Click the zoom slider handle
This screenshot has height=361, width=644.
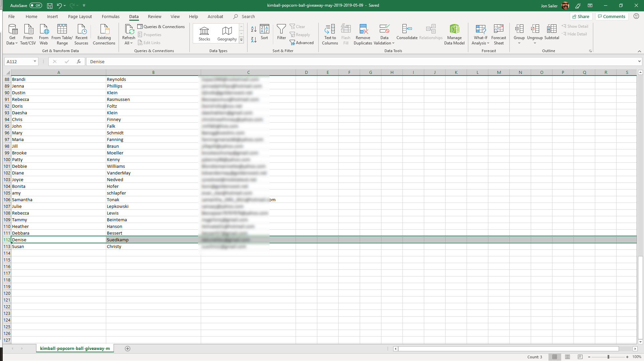(608, 357)
